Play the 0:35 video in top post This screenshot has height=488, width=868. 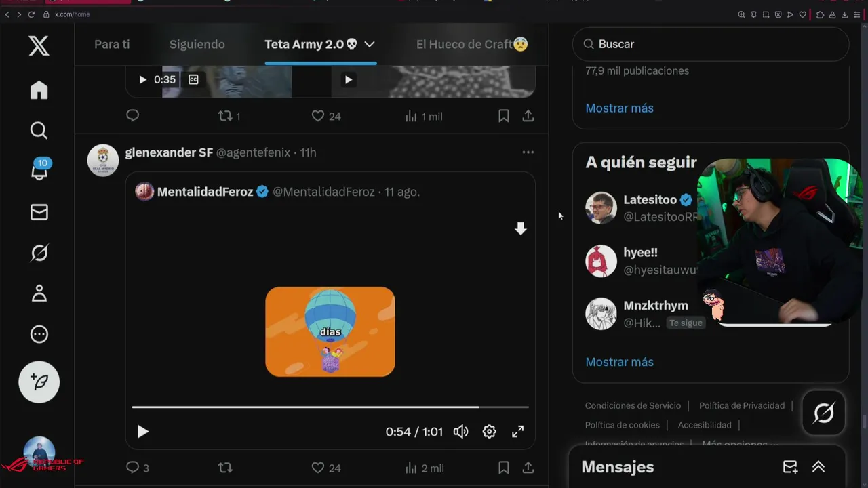point(142,79)
